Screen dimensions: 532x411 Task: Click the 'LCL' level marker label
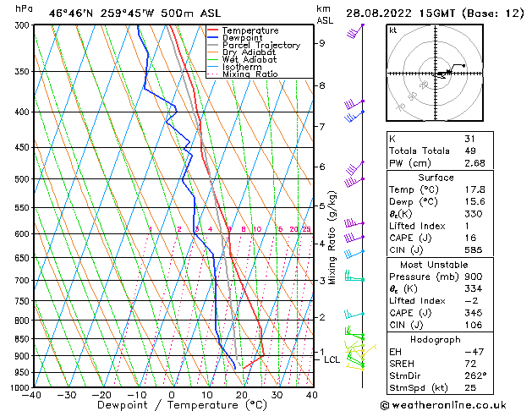[x=332, y=359]
